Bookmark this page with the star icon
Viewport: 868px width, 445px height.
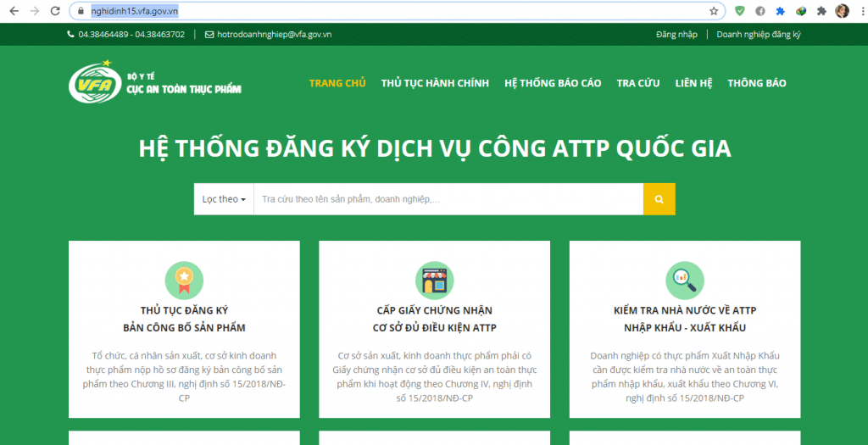point(714,11)
